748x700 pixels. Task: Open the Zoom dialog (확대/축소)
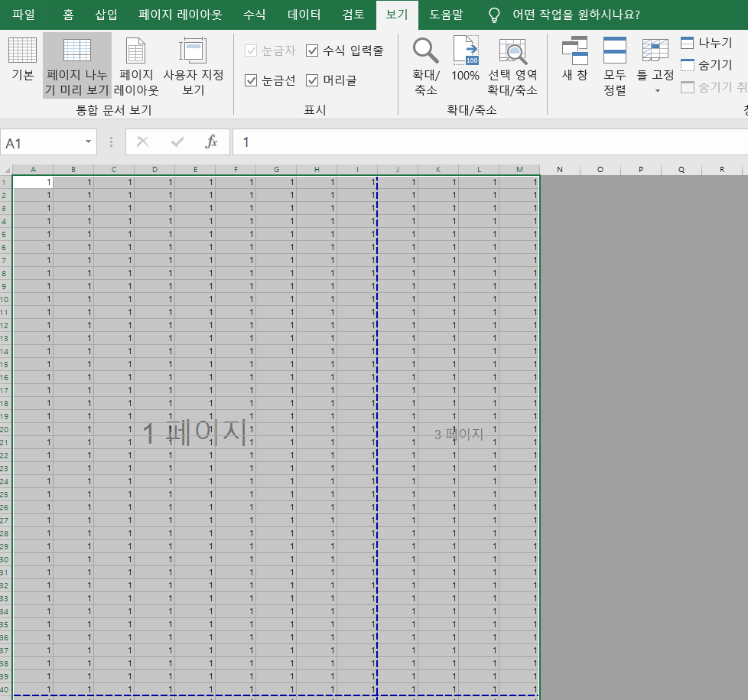pyautogui.click(x=425, y=66)
